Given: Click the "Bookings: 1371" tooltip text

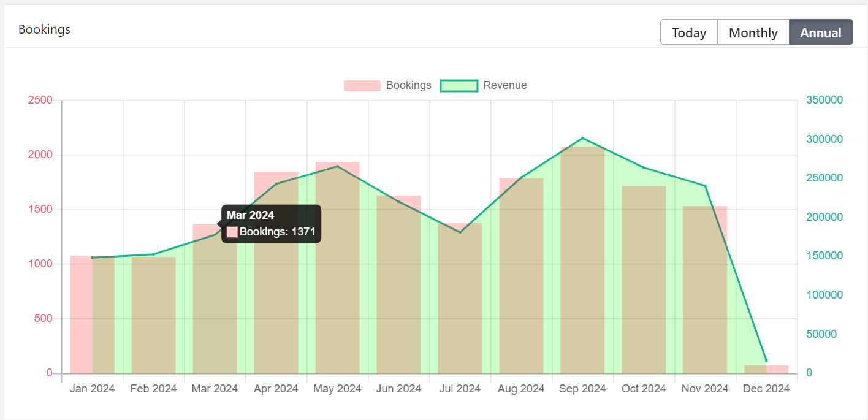Looking at the screenshot, I should [278, 232].
